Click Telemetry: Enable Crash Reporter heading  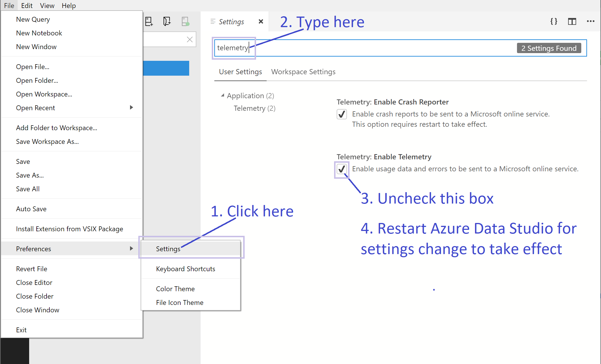(x=393, y=102)
